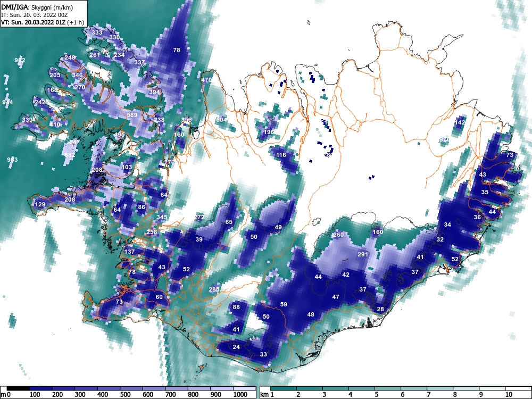Click the visibility value 410
532x399 pixels.
(55, 124)
